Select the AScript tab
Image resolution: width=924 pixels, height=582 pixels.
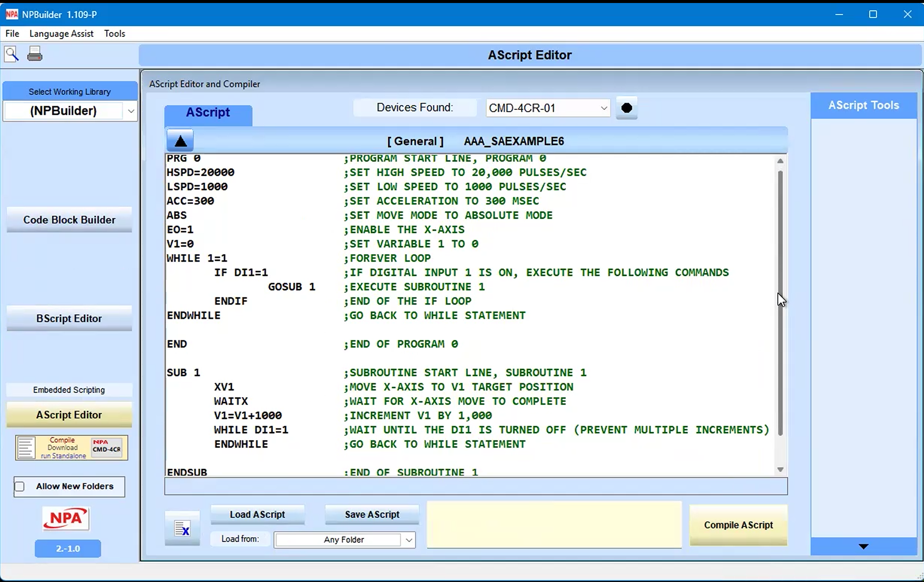point(208,114)
